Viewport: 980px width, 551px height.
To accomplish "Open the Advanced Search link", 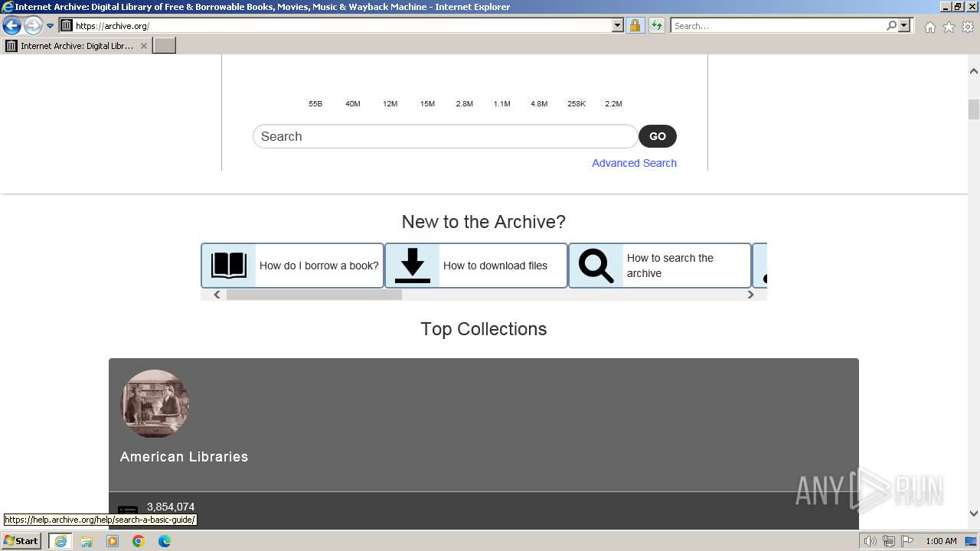I will 634,163.
